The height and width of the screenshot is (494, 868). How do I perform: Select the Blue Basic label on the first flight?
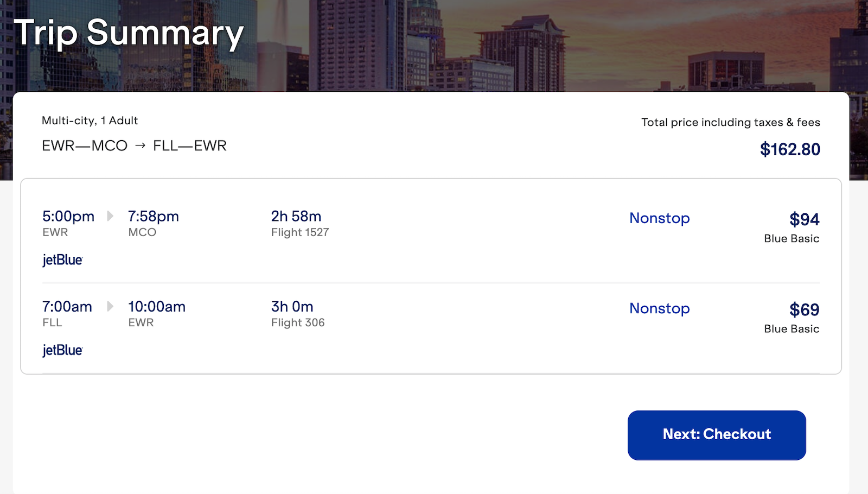(791, 238)
